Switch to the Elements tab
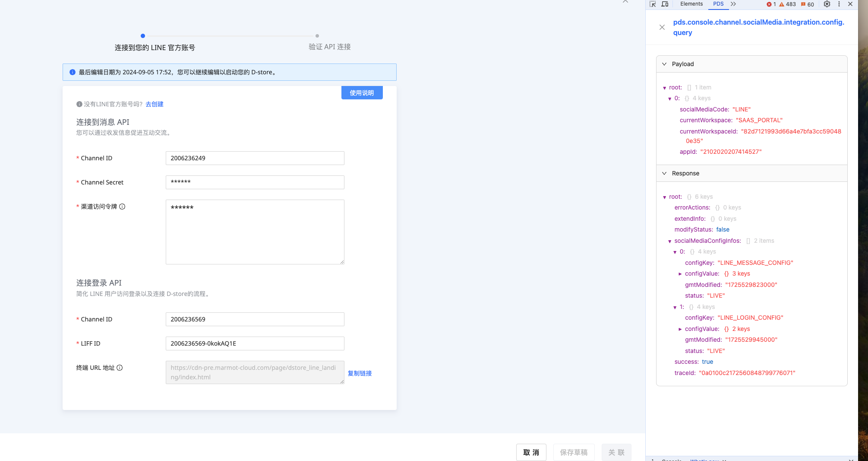 coord(691,4)
